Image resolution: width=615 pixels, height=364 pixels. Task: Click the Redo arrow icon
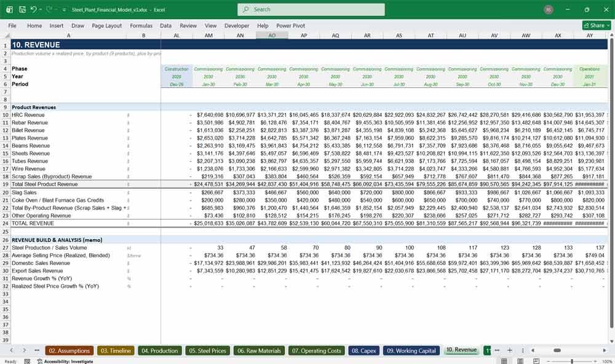(x=49, y=9)
